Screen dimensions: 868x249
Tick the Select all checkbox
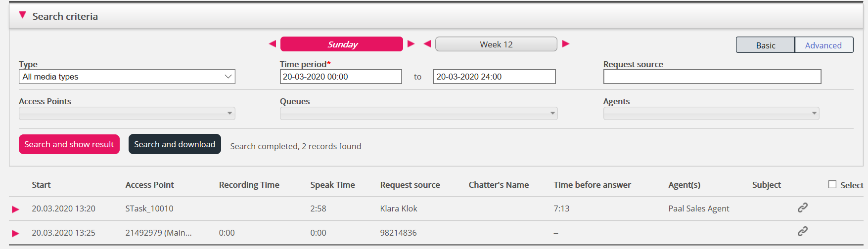click(x=832, y=184)
